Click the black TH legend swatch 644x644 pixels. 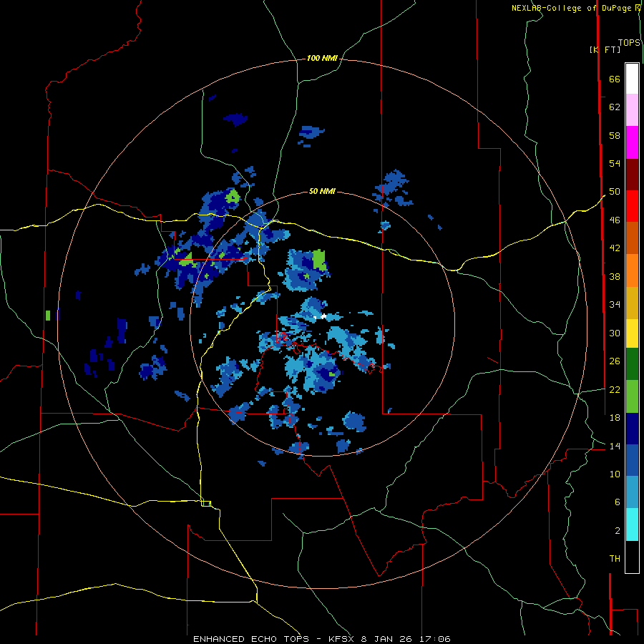click(x=632, y=557)
